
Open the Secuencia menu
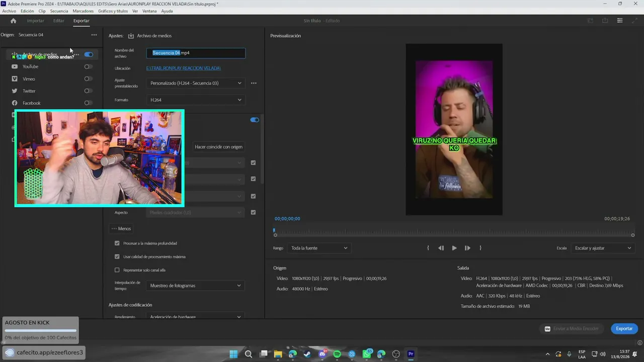(59, 11)
